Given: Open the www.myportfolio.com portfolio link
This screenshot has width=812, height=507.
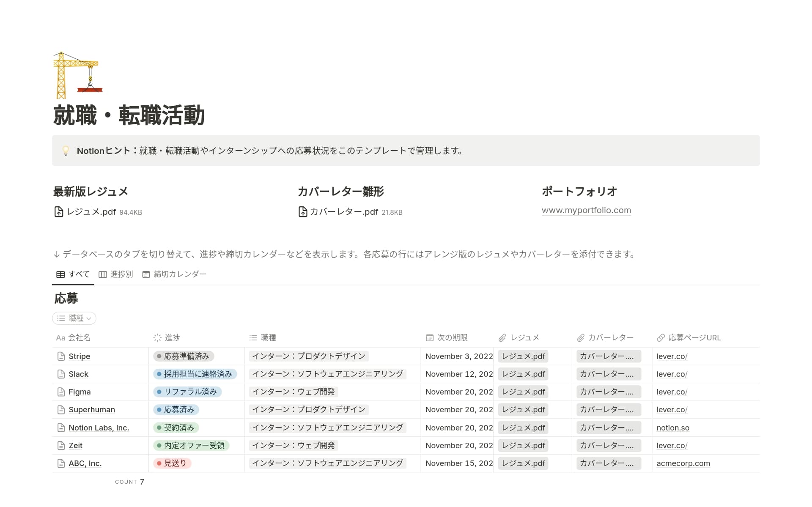Looking at the screenshot, I should 586,210.
